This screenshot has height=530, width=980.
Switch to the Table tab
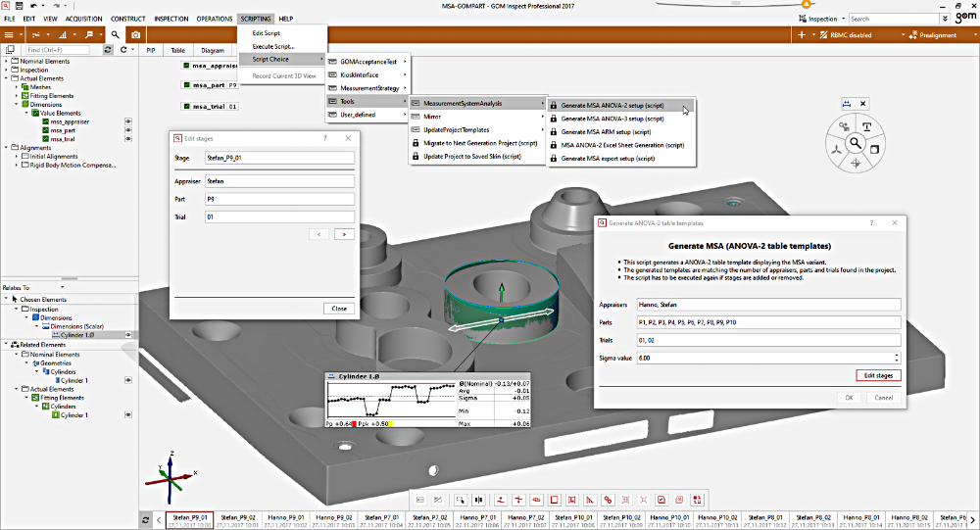(x=178, y=50)
